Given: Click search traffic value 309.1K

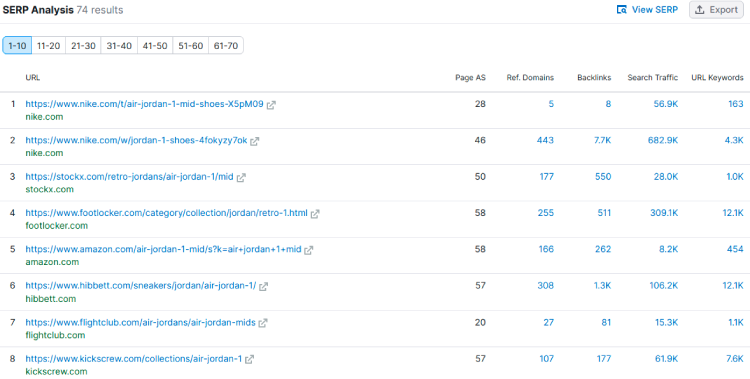Looking at the screenshot, I should tap(664, 213).
